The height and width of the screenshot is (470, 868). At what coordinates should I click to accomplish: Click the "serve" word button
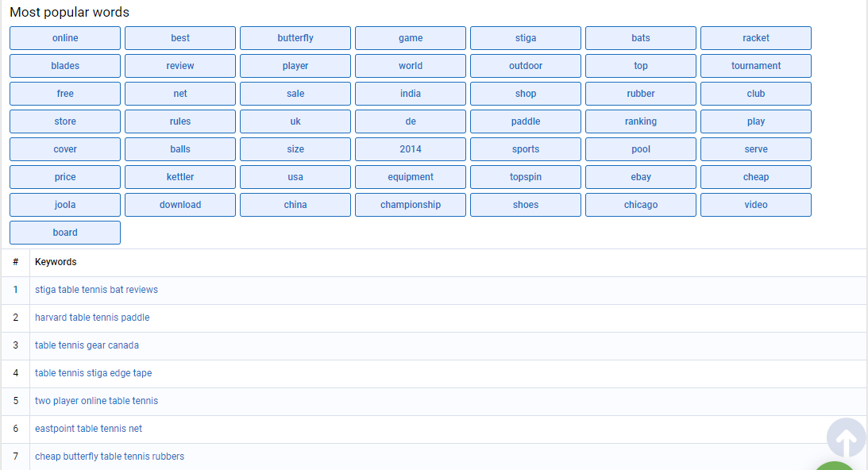tap(755, 149)
